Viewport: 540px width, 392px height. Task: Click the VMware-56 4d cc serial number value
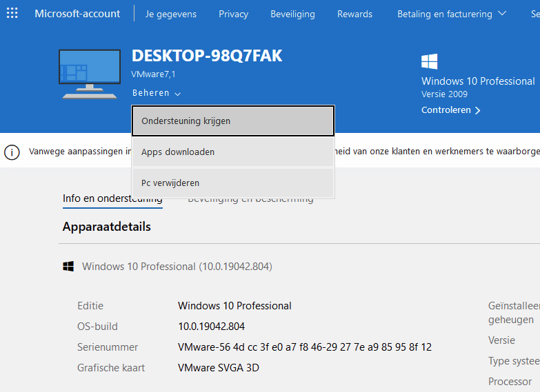click(x=305, y=347)
